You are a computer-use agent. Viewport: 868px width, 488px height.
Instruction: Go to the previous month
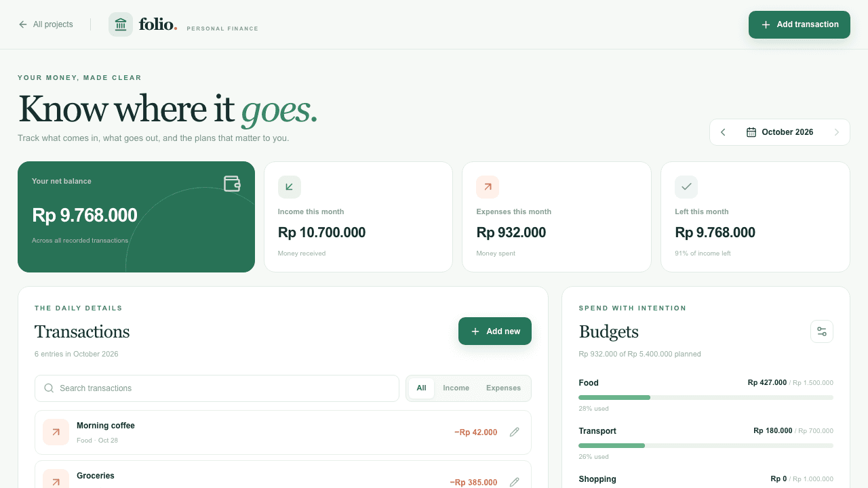723,132
